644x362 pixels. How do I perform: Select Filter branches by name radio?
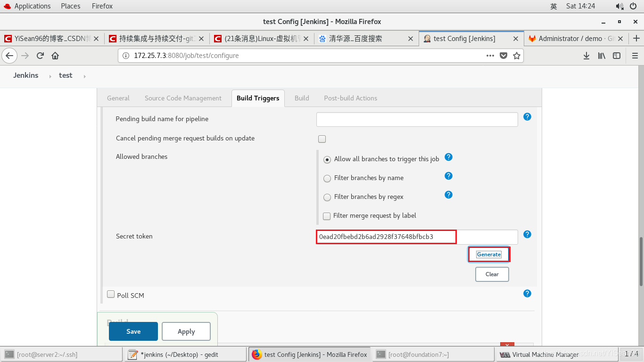coord(327,179)
